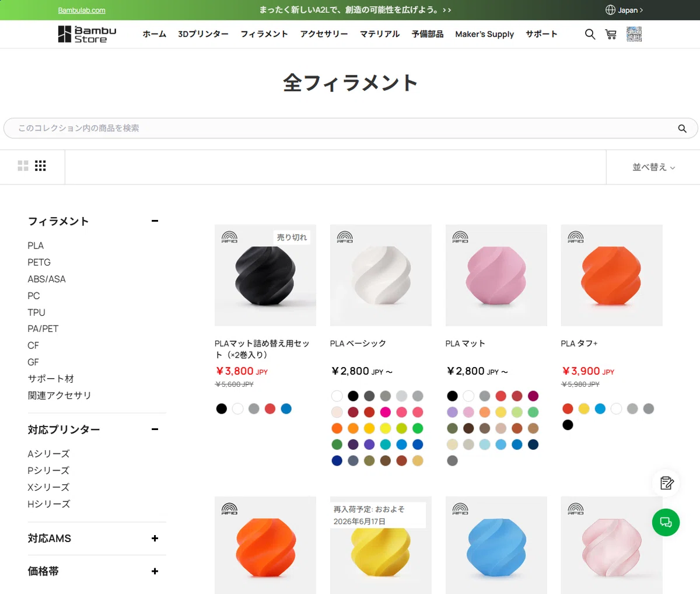
Task: Filter by GF in sidebar
Action: (33, 362)
